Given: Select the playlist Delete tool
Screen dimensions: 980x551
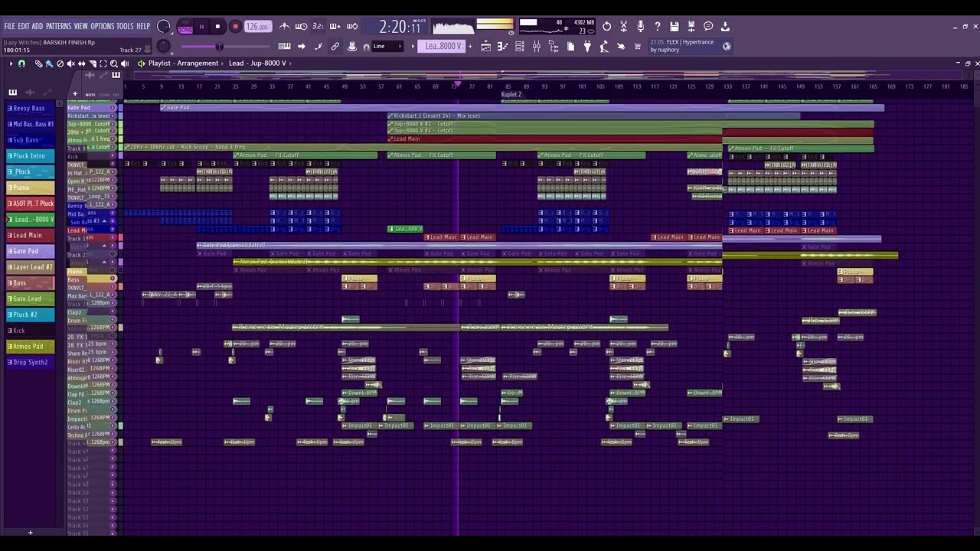Looking at the screenshot, I should click(60, 64).
